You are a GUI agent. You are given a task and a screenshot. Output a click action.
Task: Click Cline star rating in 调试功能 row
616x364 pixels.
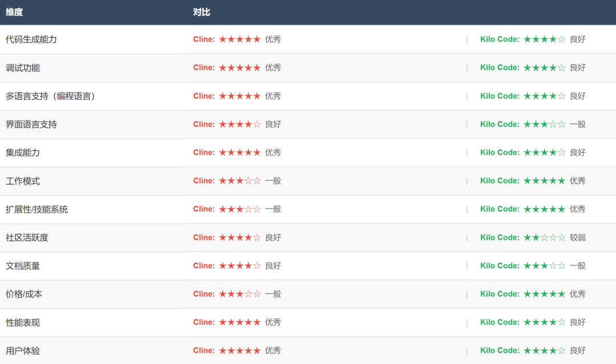point(240,67)
